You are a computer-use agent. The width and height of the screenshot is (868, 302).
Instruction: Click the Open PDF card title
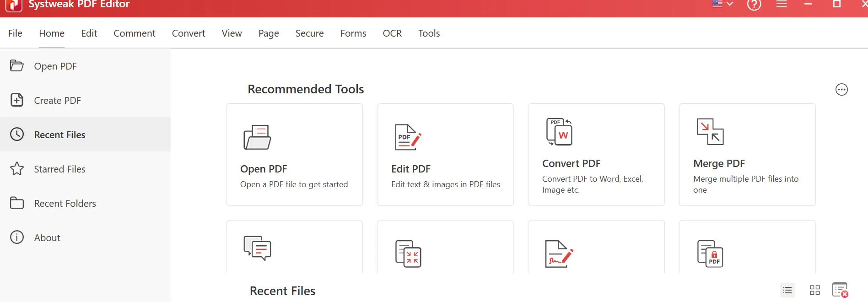264,169
